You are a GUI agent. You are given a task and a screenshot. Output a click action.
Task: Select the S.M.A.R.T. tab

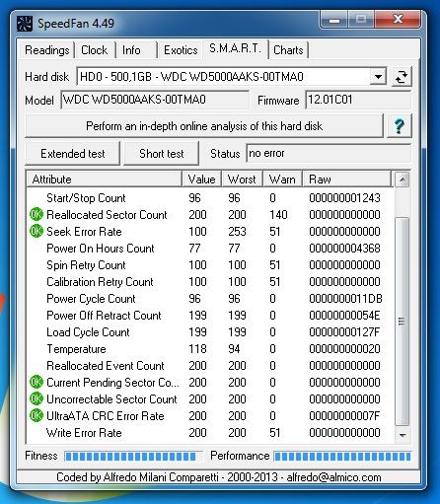[235, 49]
